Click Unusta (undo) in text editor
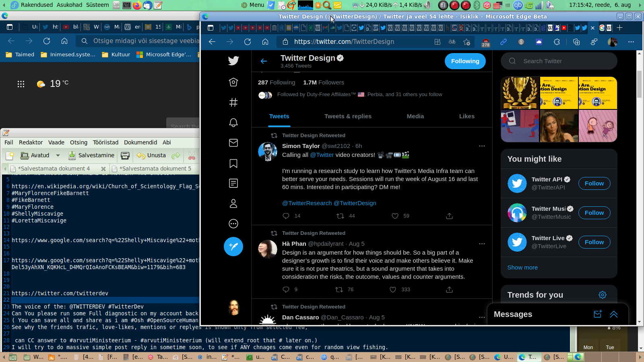The image size is (644, 362). pyautogui.click(x=151, y=156)
